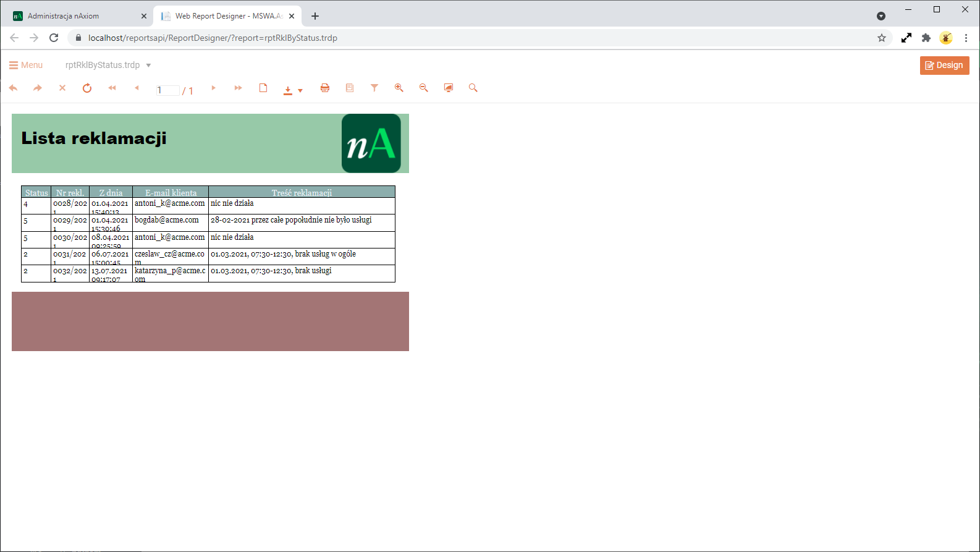980x552 pixels.
Task: Toggle the document map panel
Action: coord(350,88)
